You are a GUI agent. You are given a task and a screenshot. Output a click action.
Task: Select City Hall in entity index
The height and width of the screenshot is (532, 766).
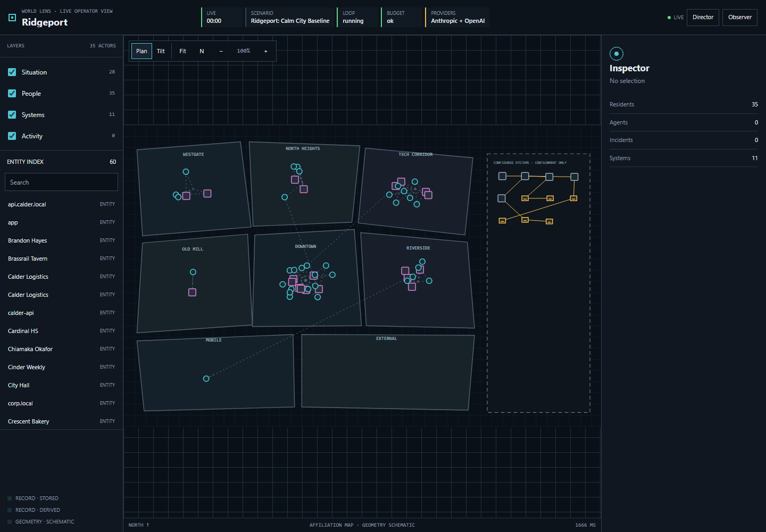(x=61, y=385)
